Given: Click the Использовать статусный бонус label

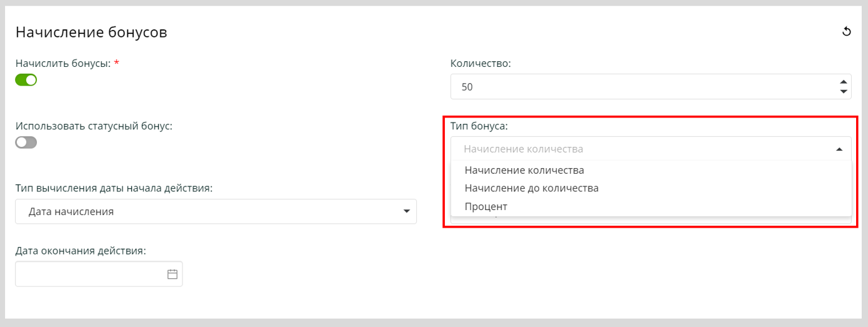Looking at the screenshot, I should [x=94, y=126].
